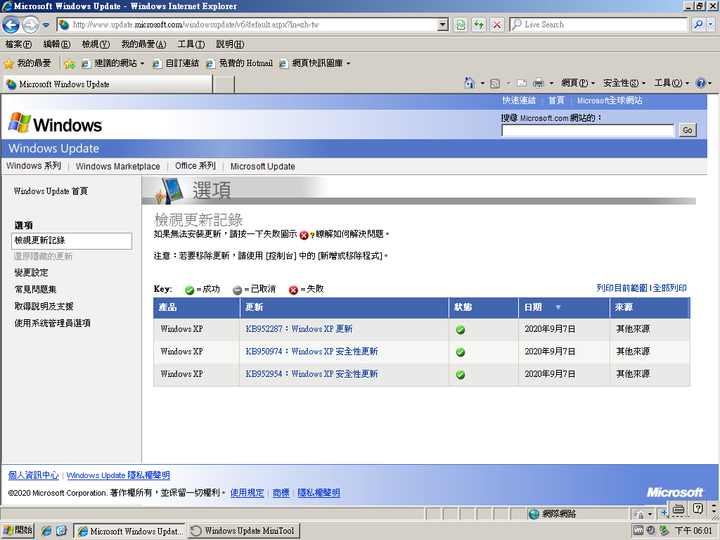Viewport: 720px width, 540px height.
Task: Open the Office 系列 navigation tab
Action: (195, 166)
